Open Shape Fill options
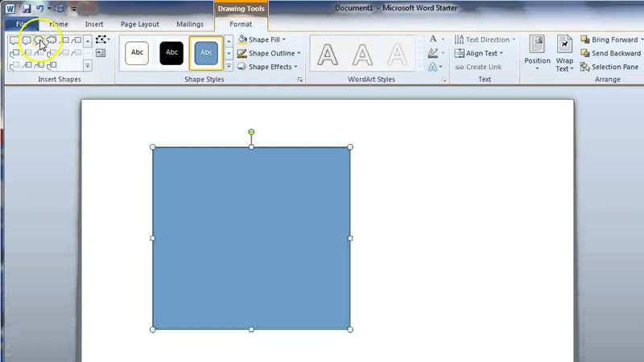Screen dimensions: 644x362 pyautogui.click(x=262, y=39)
